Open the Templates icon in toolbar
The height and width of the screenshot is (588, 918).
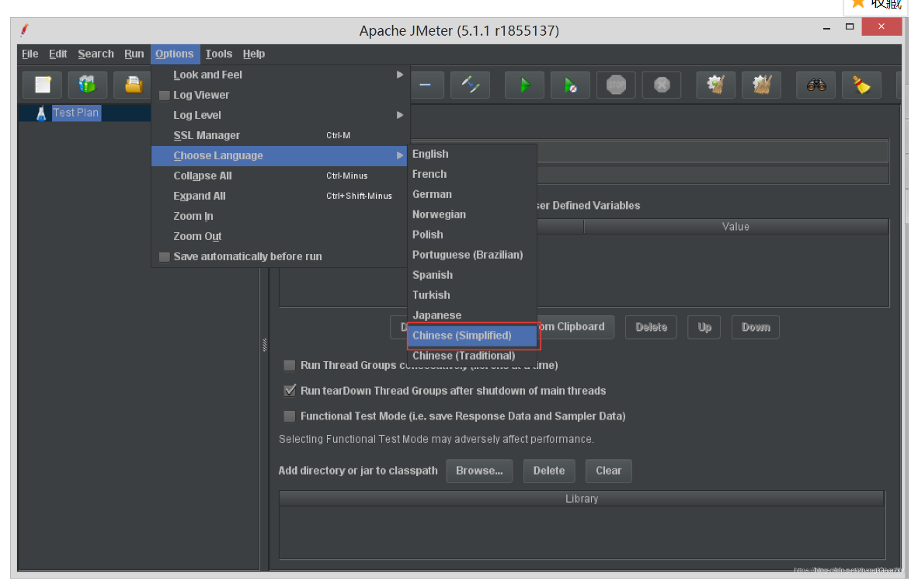[x=88, y=85]
